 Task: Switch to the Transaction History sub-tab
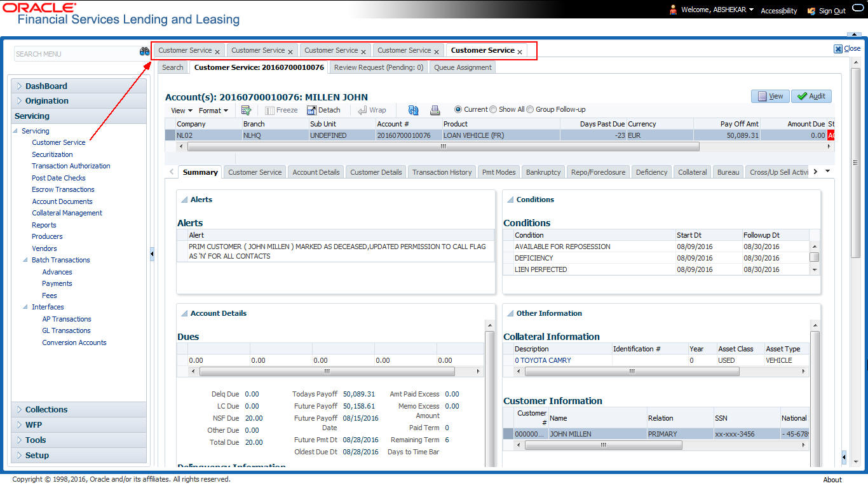click(x=442, y=172)
